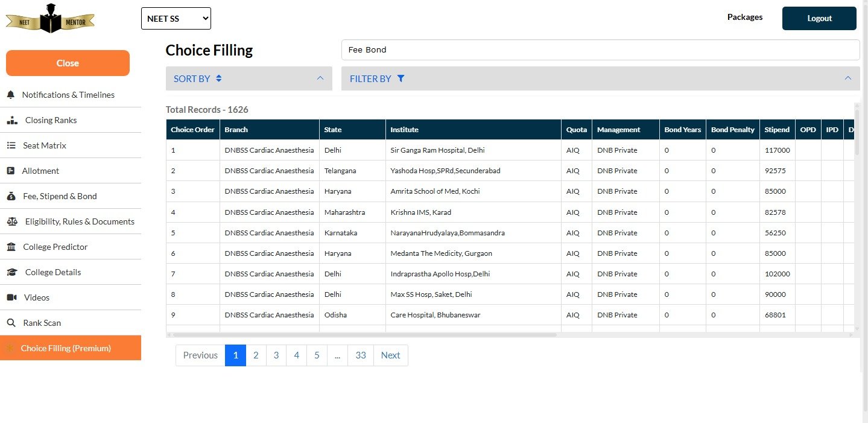
Task: Click the building icon beside College Predictor
Action: coord(11,247)
